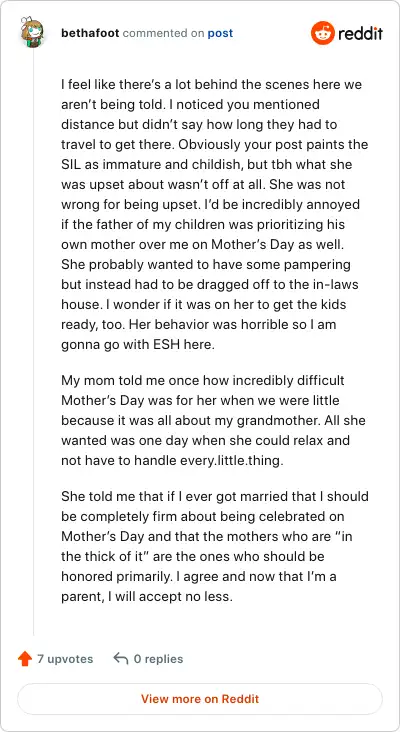Click the paragraph starting "My mom told me"
400x732 pixels.
click(x=213, y=421)
